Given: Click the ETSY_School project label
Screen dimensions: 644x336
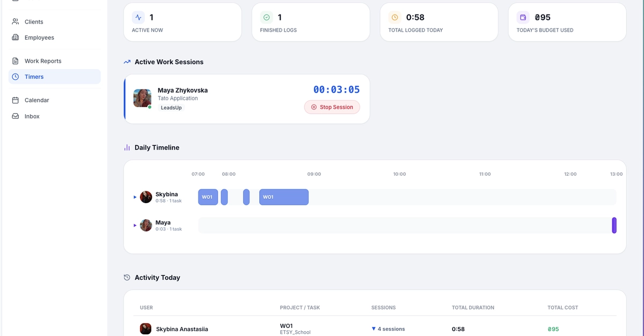Looking at the screenshot, I should click(295, 332).
